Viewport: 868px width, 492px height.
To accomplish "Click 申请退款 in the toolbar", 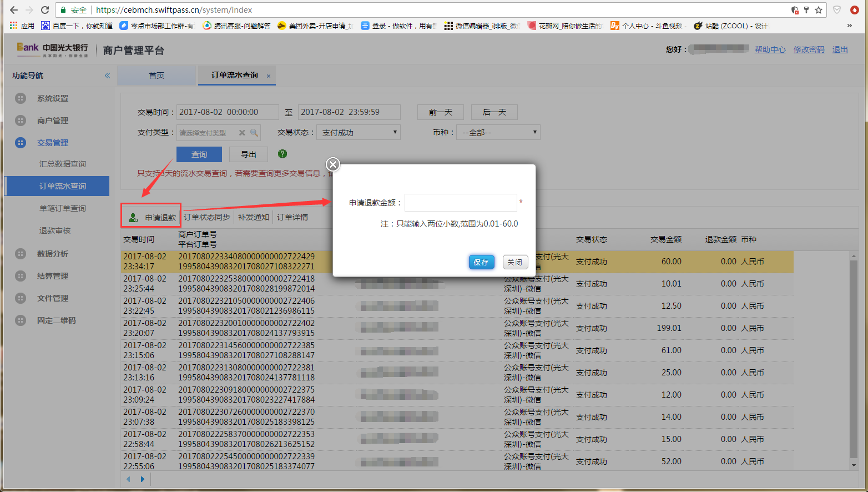I will 152,217.
